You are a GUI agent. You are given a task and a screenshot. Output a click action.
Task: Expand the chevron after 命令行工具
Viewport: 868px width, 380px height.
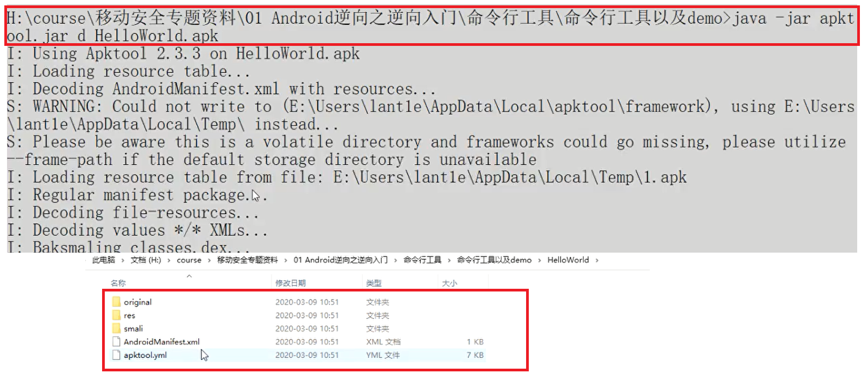(449, 260)
